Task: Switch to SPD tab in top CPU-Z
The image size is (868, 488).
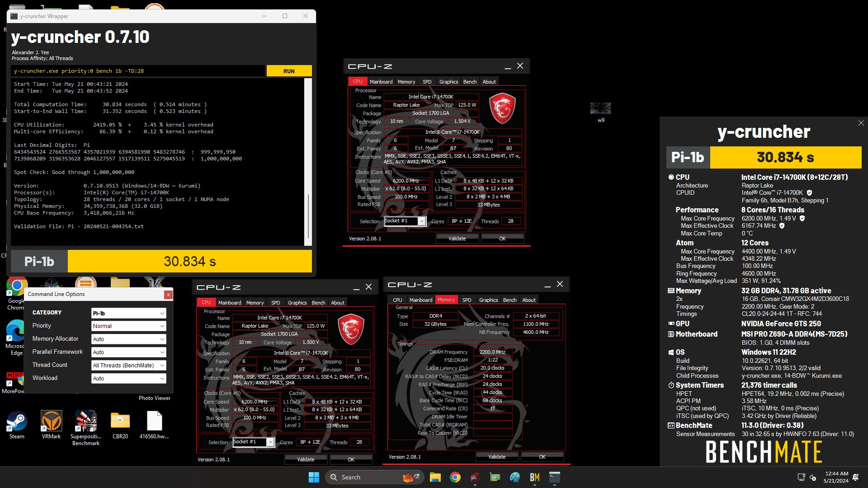Action: pos(427,82)
